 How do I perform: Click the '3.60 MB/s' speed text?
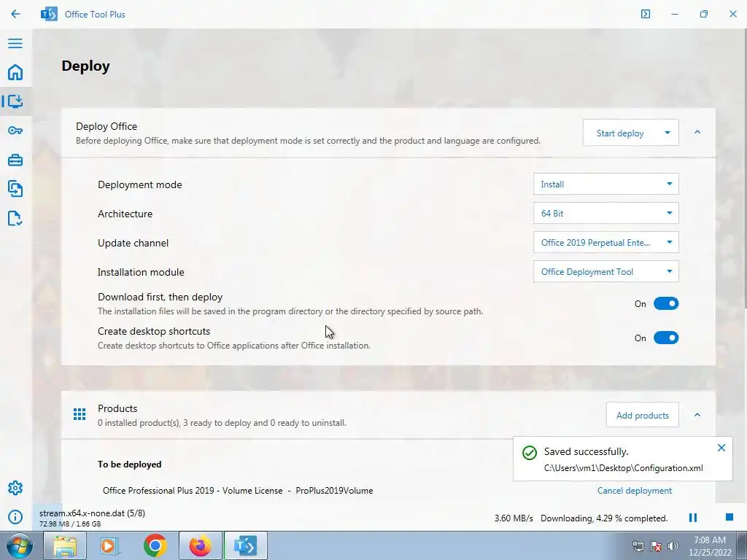coord(514,518)
